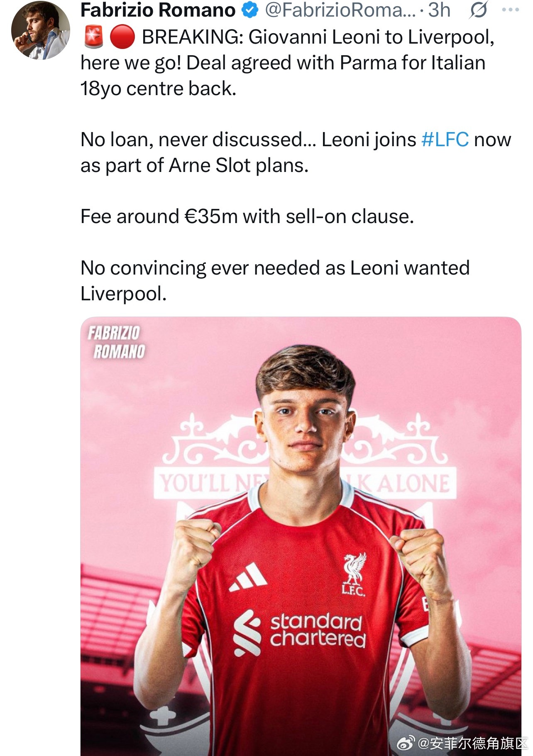Click the Fabrizio Romano image watermark
Image resolution: width=533 pixels, height=756 pixels.
click(x=116, y=342)
